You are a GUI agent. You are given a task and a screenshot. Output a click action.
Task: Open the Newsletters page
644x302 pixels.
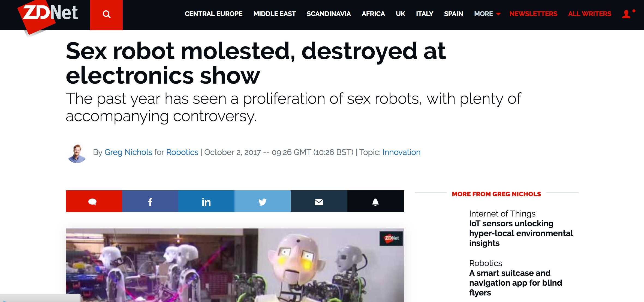click(533, 14)
